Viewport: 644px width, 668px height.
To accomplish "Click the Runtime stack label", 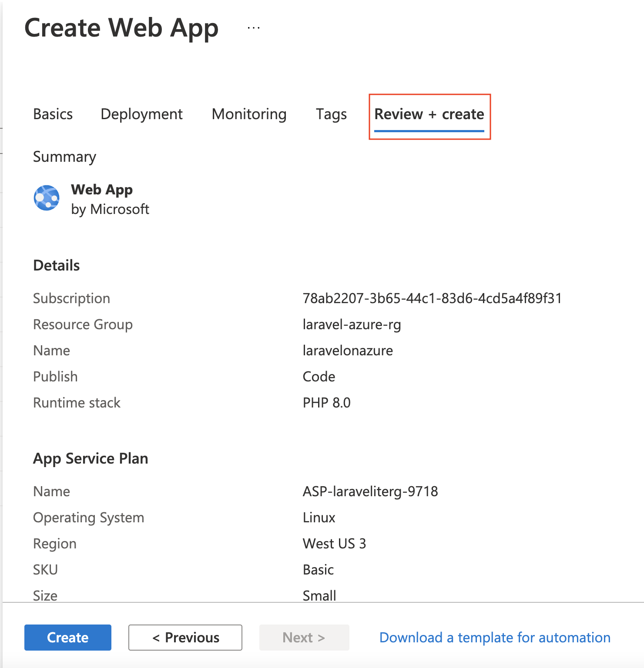I will [77, 403].
